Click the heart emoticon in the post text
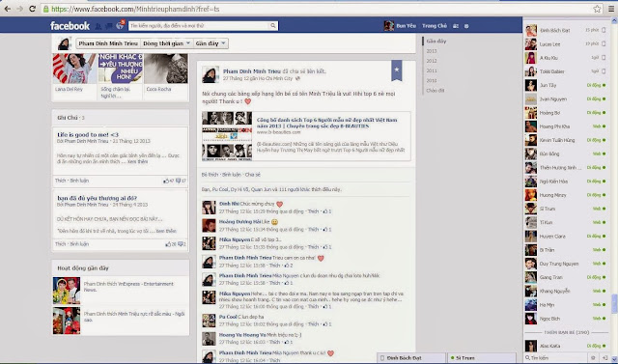 point(247,101)
